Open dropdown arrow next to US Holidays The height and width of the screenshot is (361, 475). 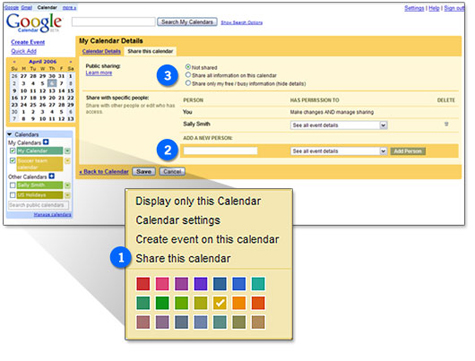[x=67, y=195]
